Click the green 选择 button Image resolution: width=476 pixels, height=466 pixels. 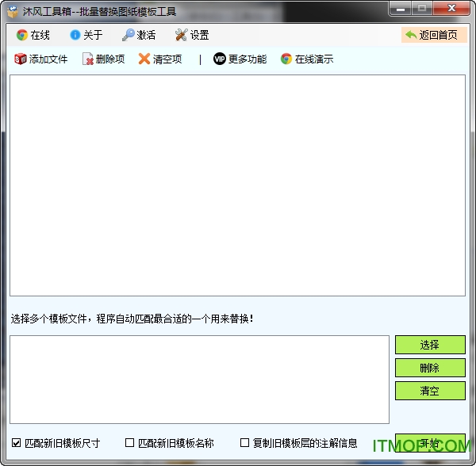click(430, 345)
